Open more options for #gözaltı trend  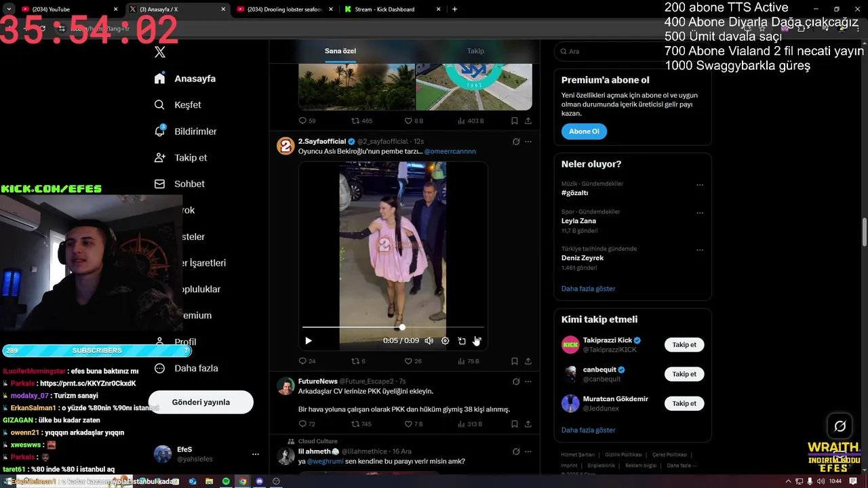[x=700, y=185]
